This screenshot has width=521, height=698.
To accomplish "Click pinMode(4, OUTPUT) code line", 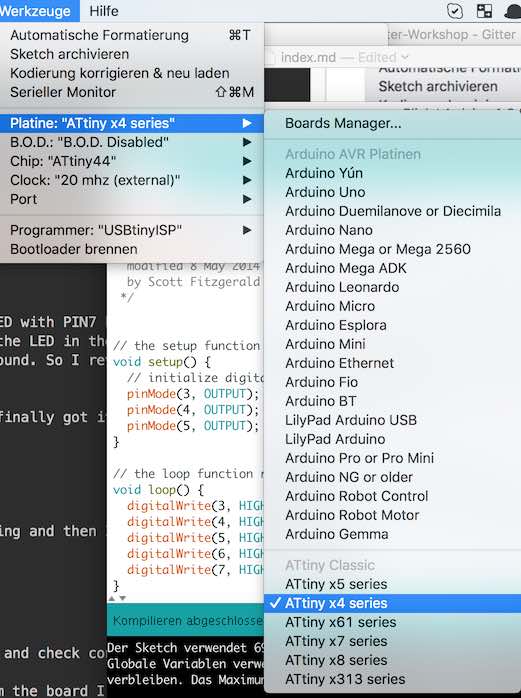I will 193,410.
